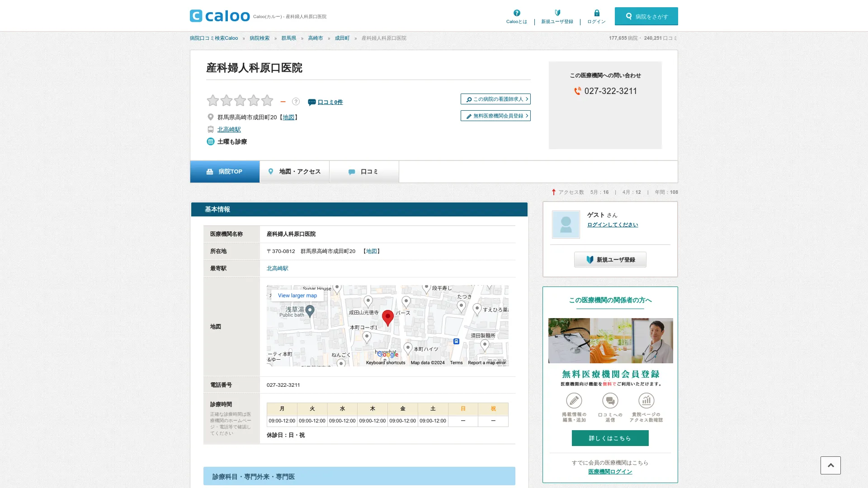Click the Caloo logo
The width and height of the screenshot is (868, 488).
point(220,16)
